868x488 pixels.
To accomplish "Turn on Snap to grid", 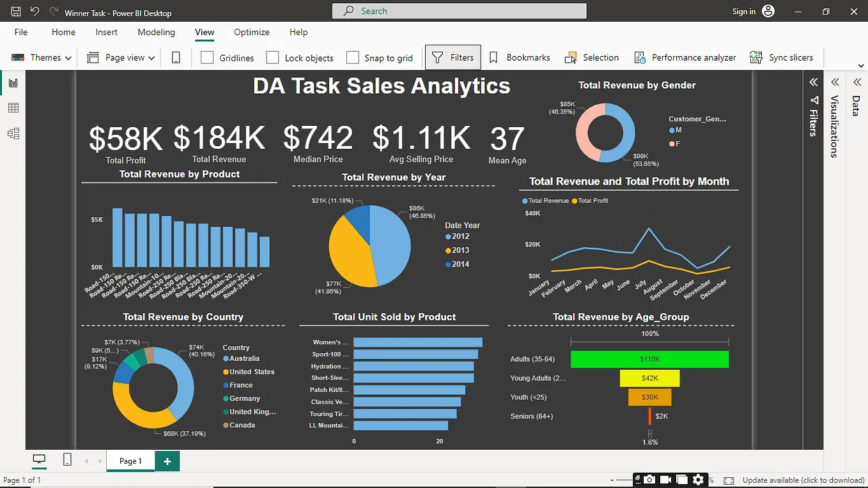I will click(353, 57).
